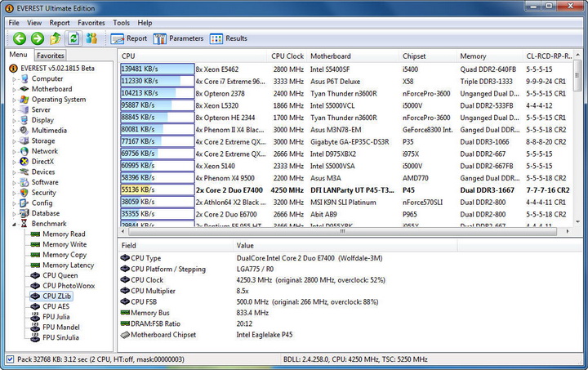Open the FPU SinJulia benchmark

coord(60,337)
